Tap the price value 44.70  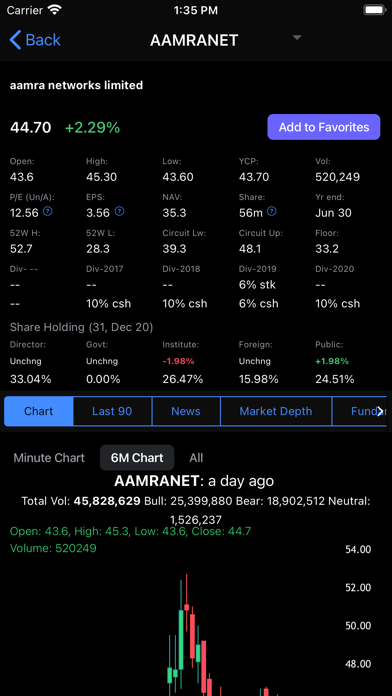pyautogui.click(x=31, y=128)
